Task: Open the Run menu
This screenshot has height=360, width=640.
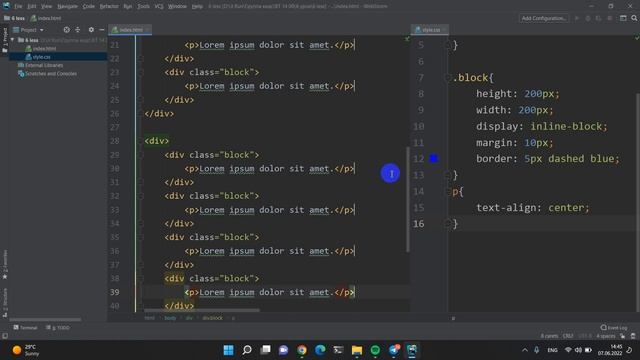Action: [x=128, y=7]
